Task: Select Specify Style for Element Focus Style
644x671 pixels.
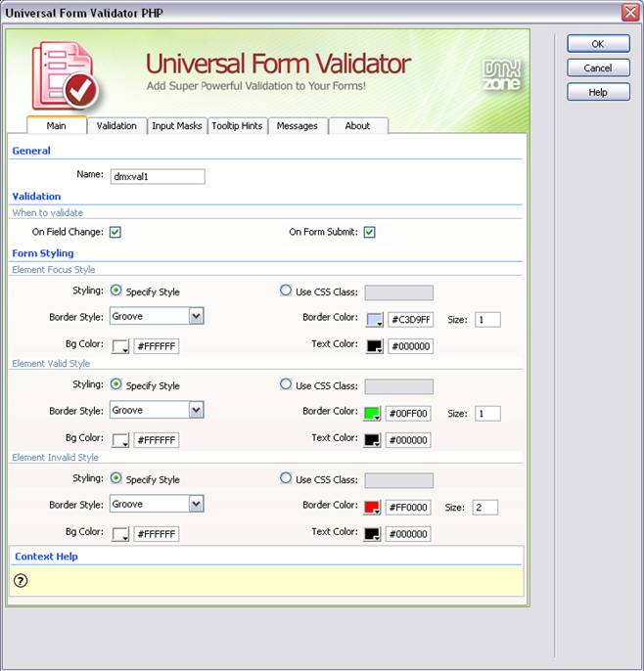Action: pyautogui.click(x=115, y=291)
